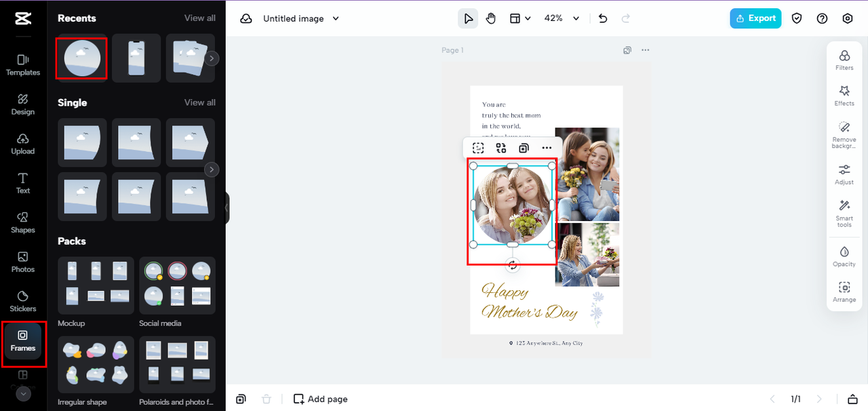Undo the last action
Screen dimensions: 868x411
[x=603, y=18]
